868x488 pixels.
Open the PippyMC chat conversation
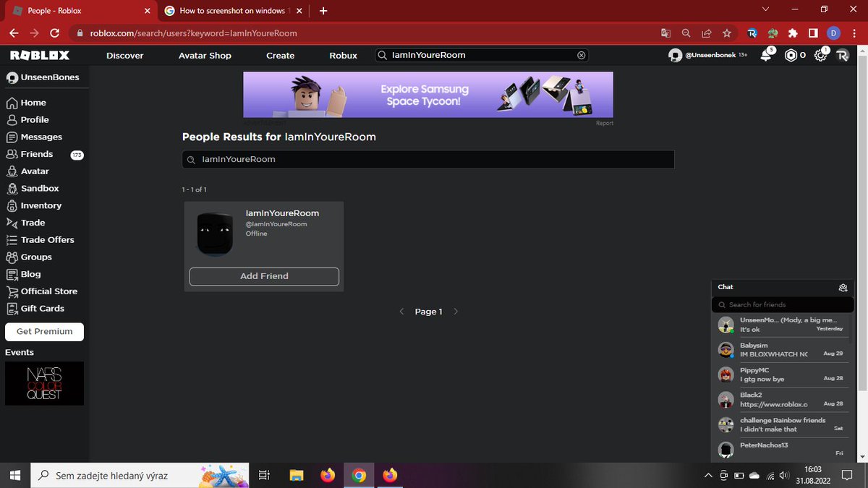783,374
